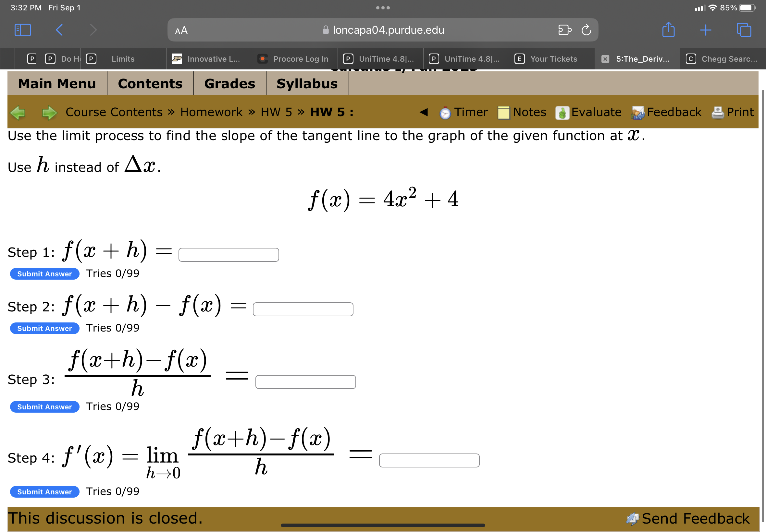Go back using the green left arrow
This screenshot has height=532, width=766.
pos(18,112)
